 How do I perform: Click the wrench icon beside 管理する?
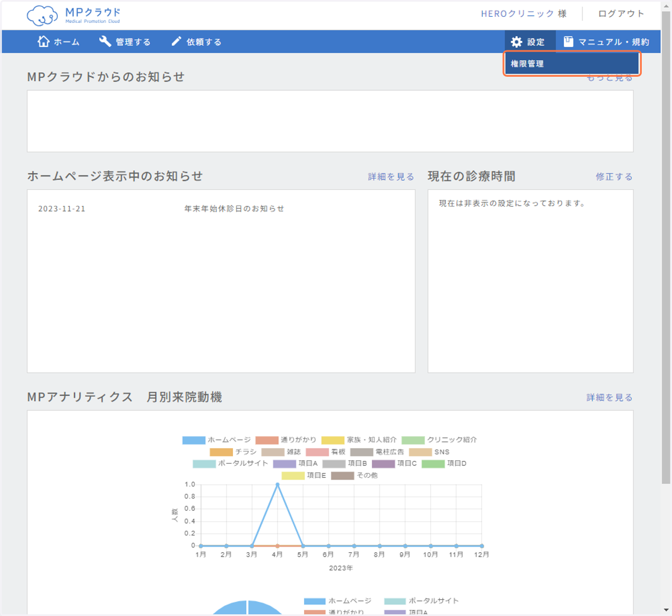point(105,41)
